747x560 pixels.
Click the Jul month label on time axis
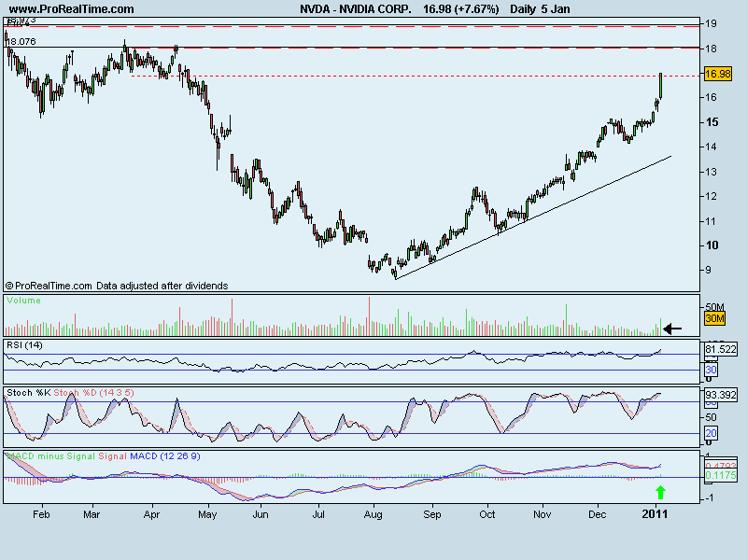[x=318, y=514]
